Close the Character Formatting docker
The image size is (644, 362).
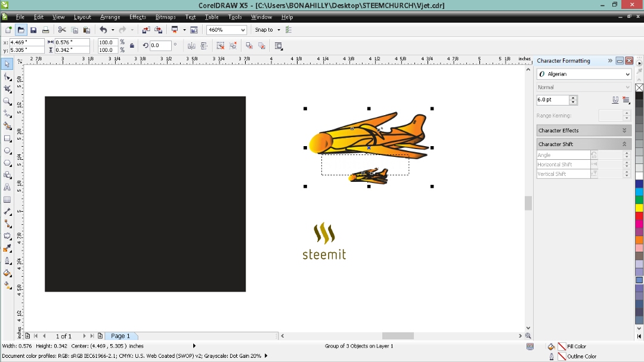coord(629,61)
